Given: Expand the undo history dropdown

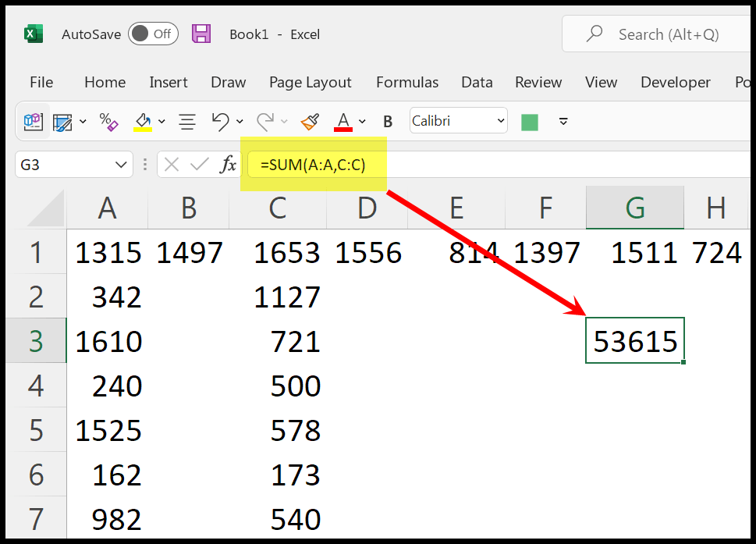Looking at the screenshot, I should (x=240, y=122).
